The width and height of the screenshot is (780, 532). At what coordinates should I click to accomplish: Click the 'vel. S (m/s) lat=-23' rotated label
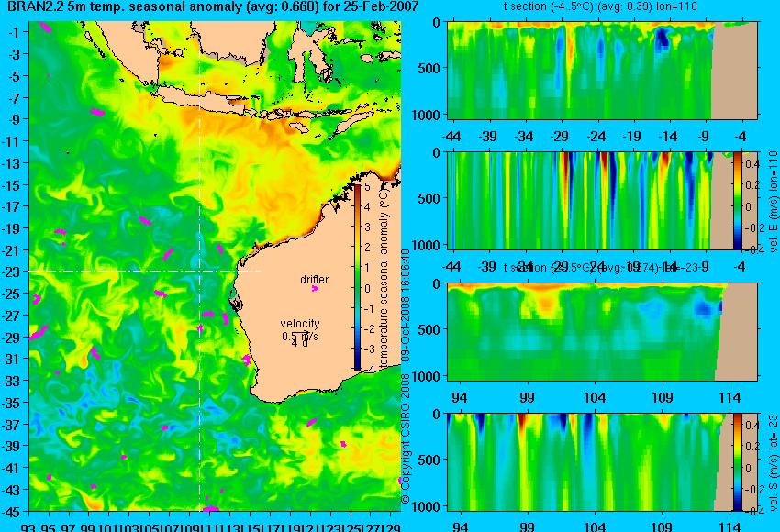click(x=773, y=463)
